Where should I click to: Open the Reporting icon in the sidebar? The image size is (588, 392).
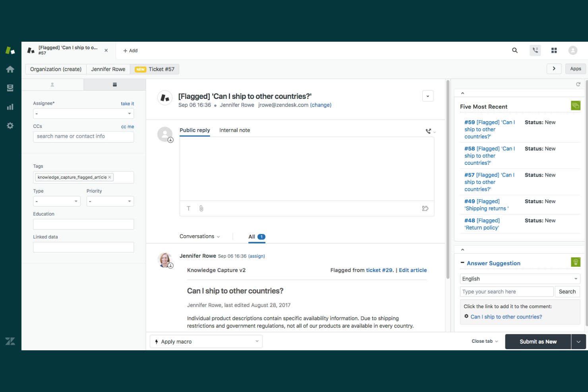pyautogui.click(x=10, y=106)
